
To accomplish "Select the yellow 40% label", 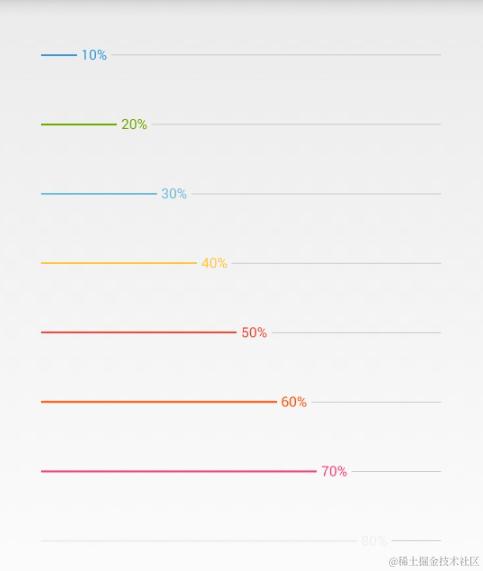I will click(x=214, y=263).
